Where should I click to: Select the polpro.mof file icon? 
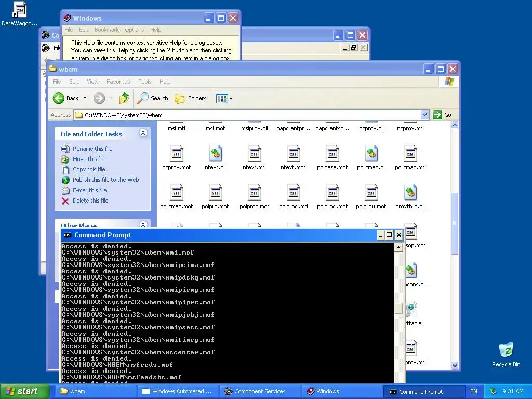click(x=216, y=192)
